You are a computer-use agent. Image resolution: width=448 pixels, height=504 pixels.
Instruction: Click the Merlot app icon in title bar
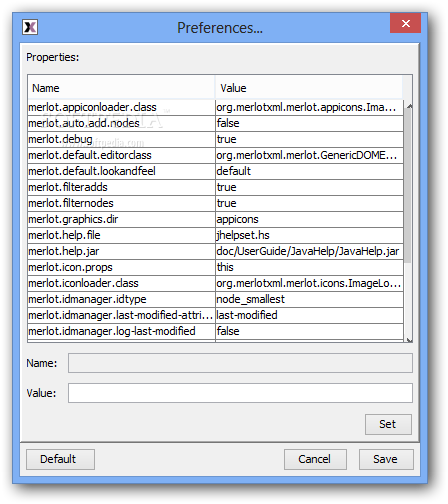30,27
